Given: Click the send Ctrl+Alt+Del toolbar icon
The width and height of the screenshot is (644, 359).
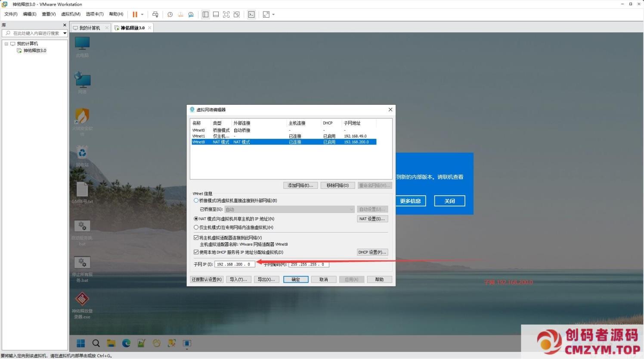Looking at the screenshot, I should [x=155, y=14].
